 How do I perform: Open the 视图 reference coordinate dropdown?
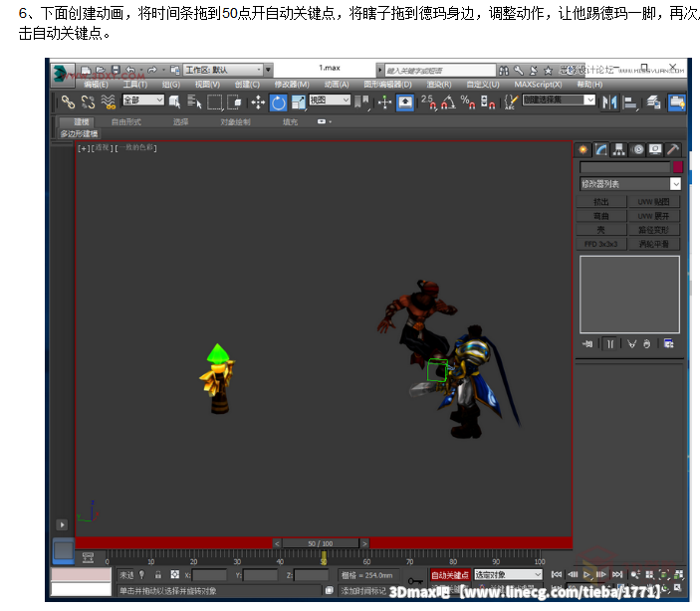tap(330, 100)
